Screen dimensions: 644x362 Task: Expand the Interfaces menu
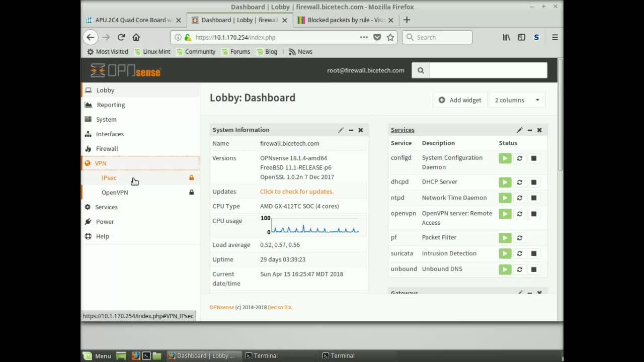coord(140,134)
